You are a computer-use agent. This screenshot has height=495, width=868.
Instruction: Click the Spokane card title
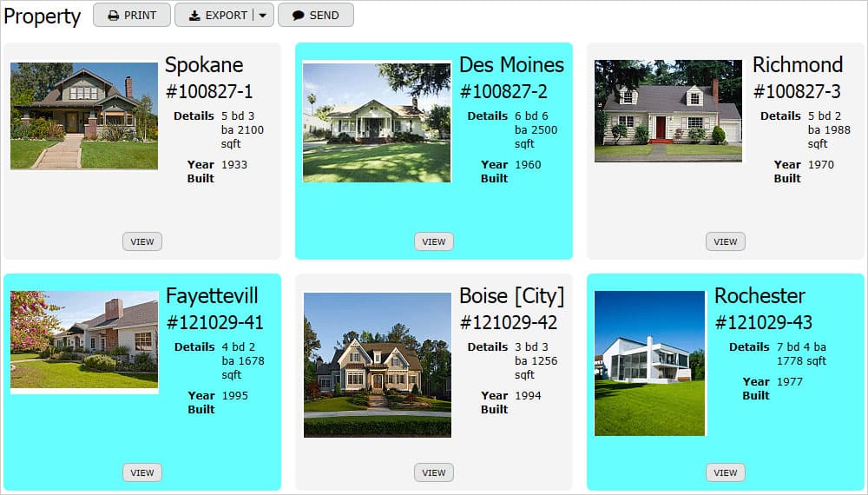tap(204, 66)
